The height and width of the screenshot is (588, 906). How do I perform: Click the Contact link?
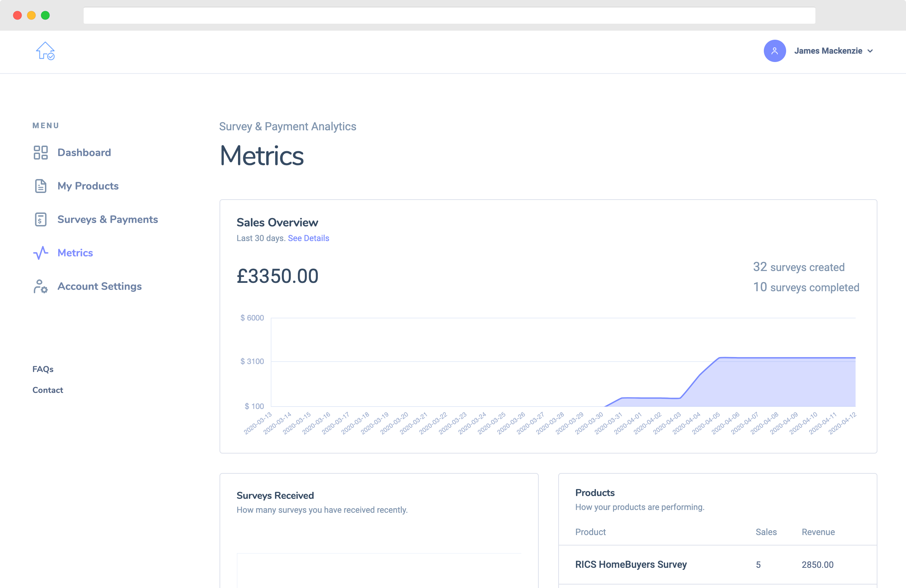point(48,390)
